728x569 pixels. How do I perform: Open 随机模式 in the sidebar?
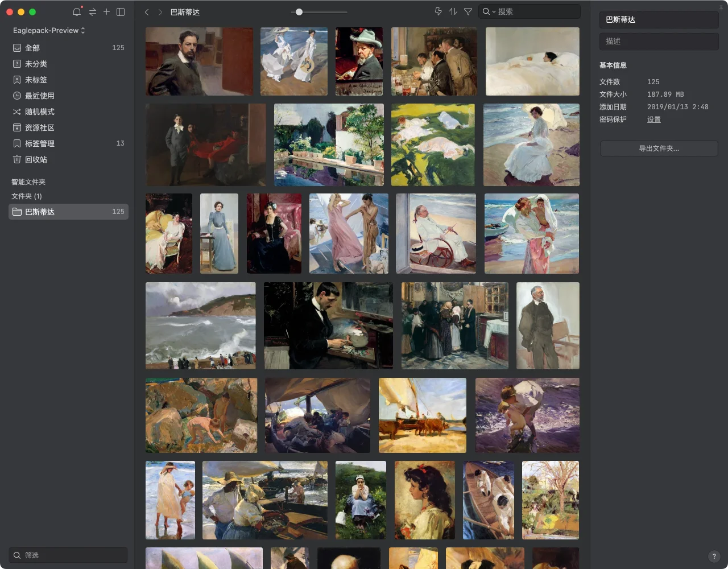(68, 112)
